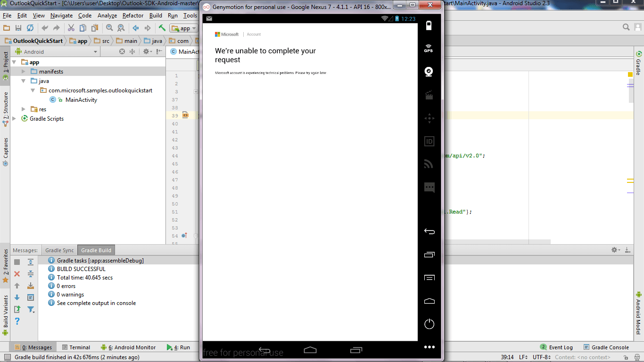This screenshot has width=644, height=362.
Task: Click OutlookQuickStart breadcrumb in navigation bar
Action: [x=33, y=41]
